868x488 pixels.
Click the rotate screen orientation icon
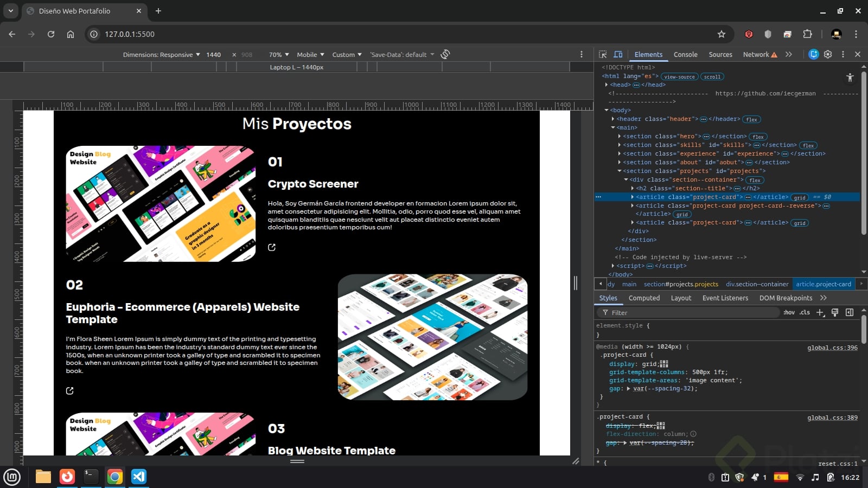[445, 54]
